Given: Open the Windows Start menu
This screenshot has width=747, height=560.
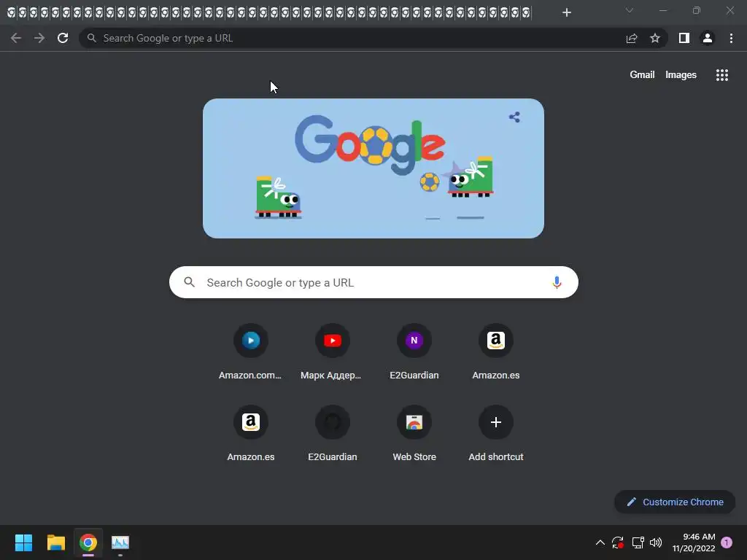Looking at the screenshot, I should 23,542.
